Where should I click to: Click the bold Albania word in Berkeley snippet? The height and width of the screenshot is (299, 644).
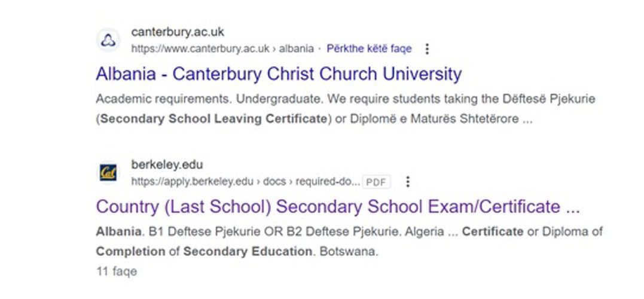point(119,231)
